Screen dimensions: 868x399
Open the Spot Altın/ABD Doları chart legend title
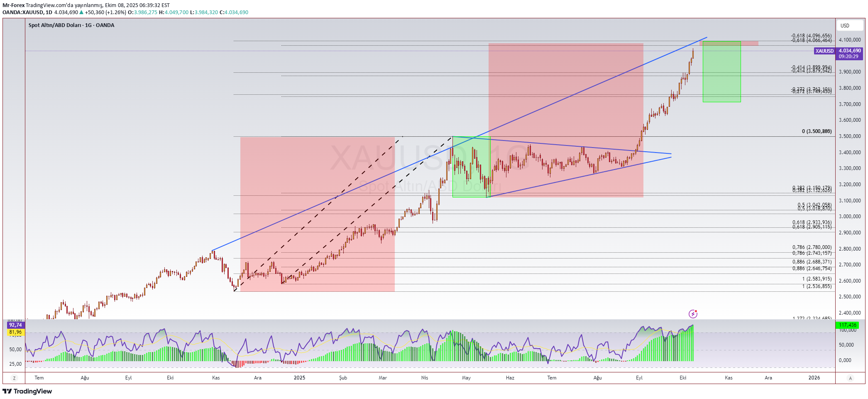[71, 25]
